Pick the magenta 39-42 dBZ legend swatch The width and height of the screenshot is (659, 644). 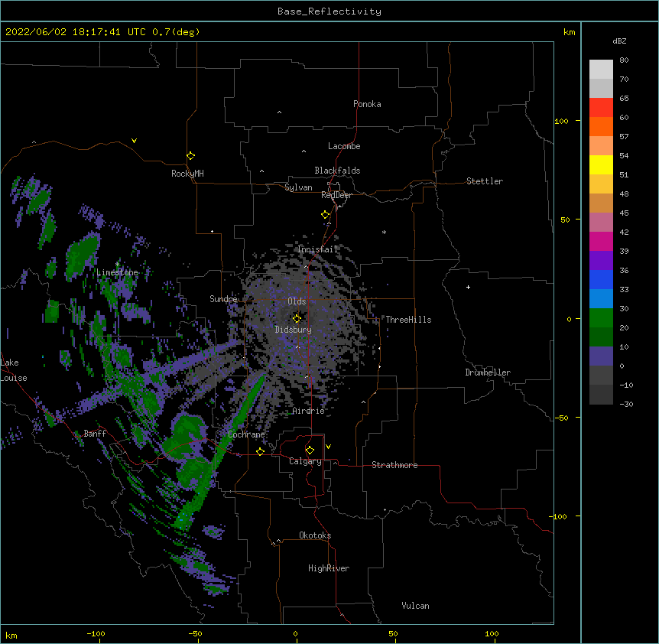coord(601,241)
